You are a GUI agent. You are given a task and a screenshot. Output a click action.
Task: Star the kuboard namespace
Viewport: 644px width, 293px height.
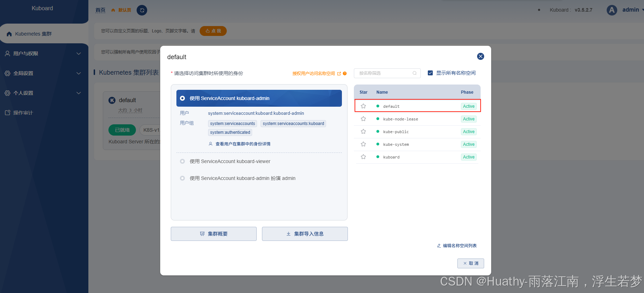[x=363, y=157]
